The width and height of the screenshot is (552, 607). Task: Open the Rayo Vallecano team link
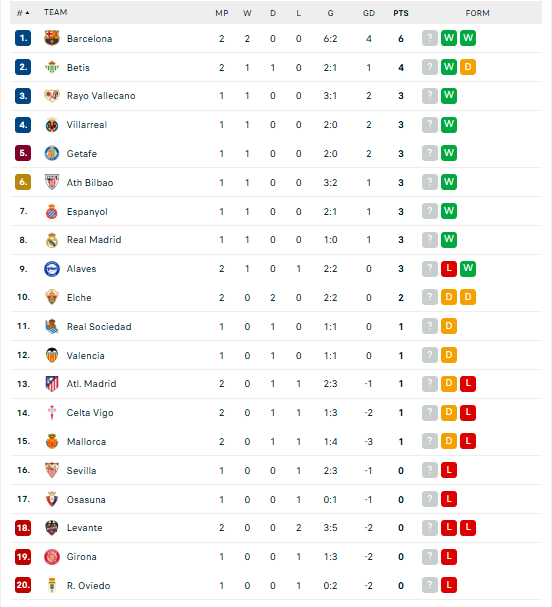click(x=101, y=96)
